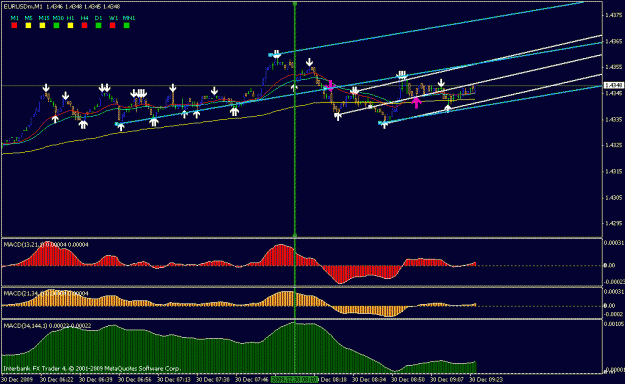
Task: Click the green square under D1
Action: point(98,25)
